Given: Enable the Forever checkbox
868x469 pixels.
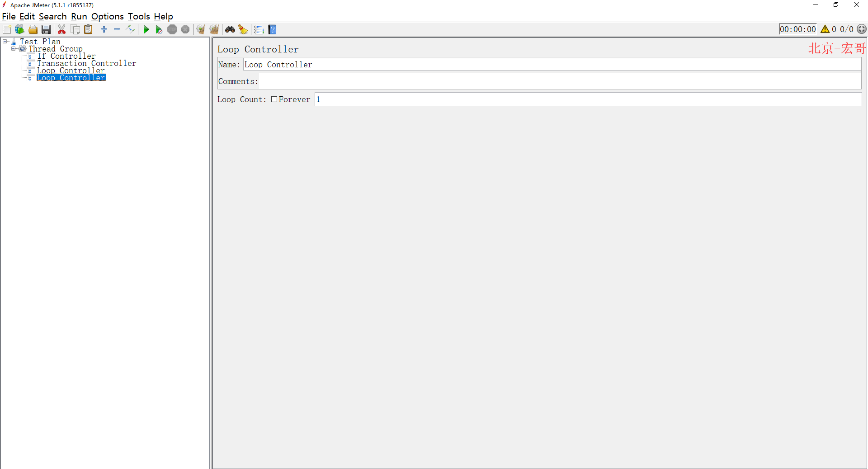Looking at the screenshot, I should (x=274, y=99).
